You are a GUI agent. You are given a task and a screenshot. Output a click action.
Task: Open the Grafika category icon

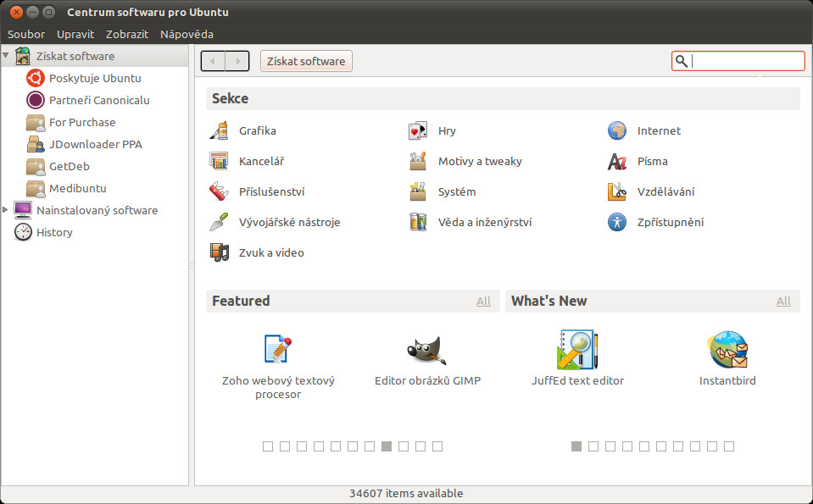coord(220,131)
